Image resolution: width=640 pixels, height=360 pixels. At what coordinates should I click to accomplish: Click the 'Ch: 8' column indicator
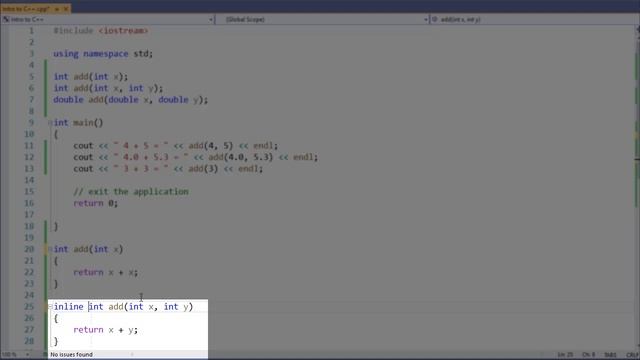pos(588,355)
